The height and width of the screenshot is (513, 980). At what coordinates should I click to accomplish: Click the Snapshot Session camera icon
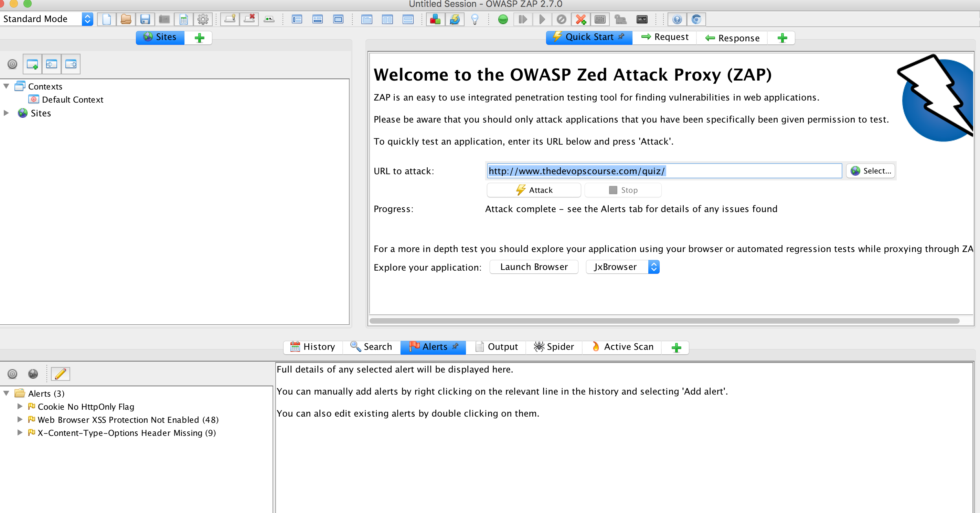point(164,19)
